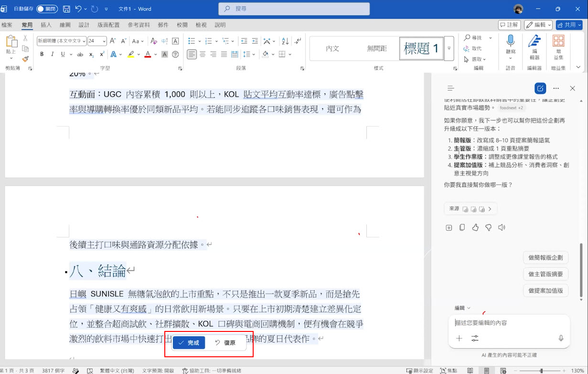Screen dimensions: 588x374
Task: Read Copilot response aloud with speaker icon
Action: pos(502,228)
